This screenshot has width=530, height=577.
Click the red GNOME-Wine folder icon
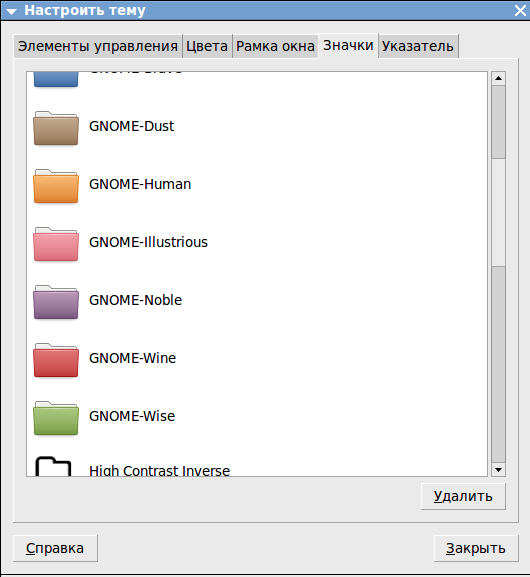click(x=56, y=360)
